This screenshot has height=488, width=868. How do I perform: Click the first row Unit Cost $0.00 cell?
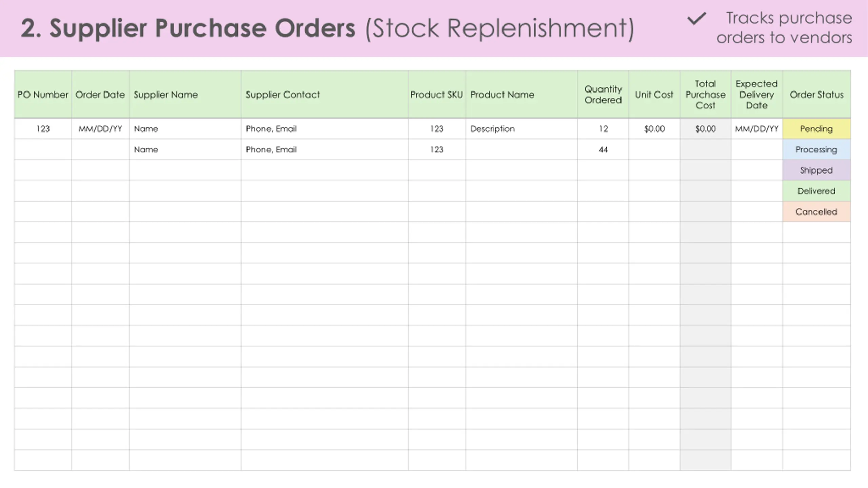654,129
